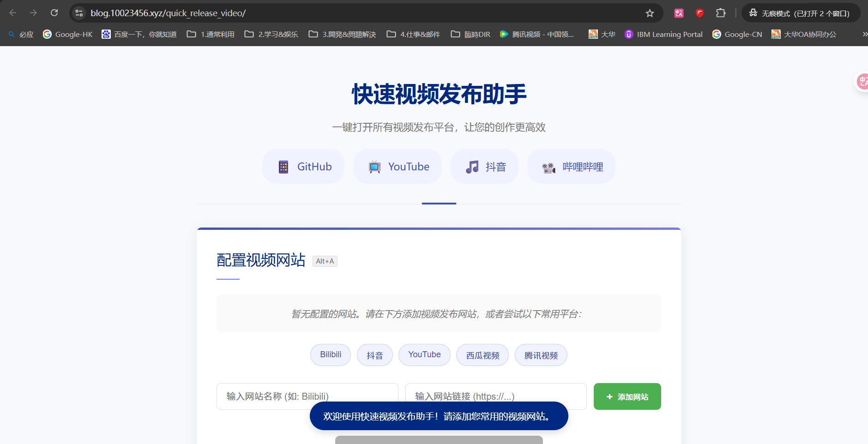The image size is (868, 444).
Task: Expand the 4.仕事&邮件 bookmark folder
Action: (413, 34)
